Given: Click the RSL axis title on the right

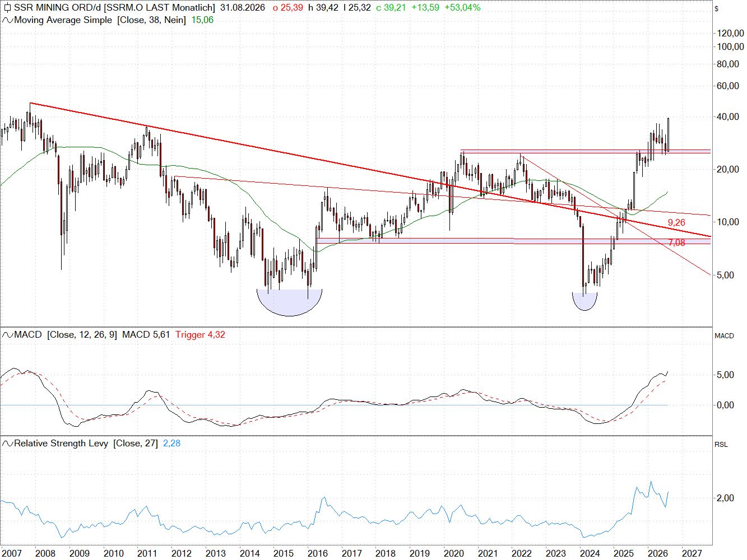Looking at the screenshot, I should point(721,445).
